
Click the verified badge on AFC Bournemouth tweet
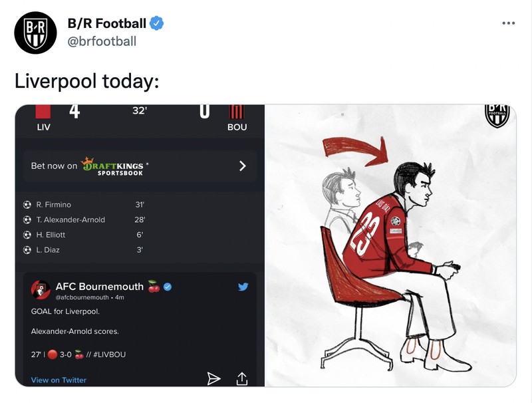tap(168, 286)
